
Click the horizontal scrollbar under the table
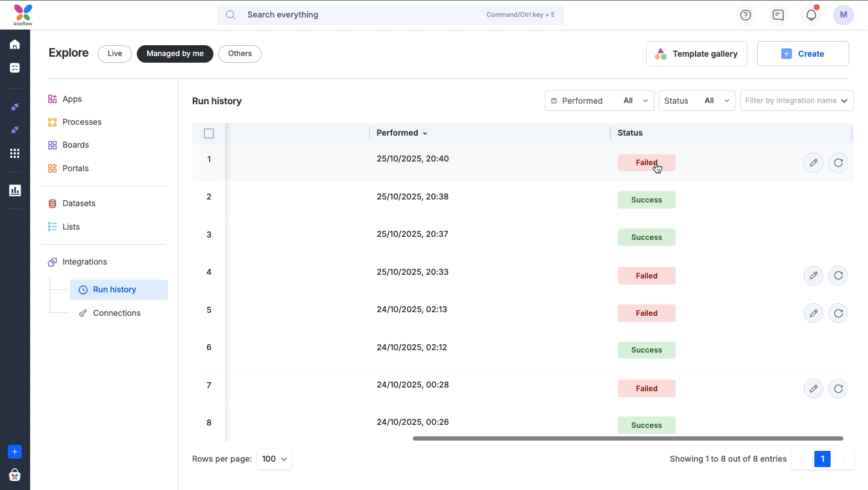click(627, 438)
